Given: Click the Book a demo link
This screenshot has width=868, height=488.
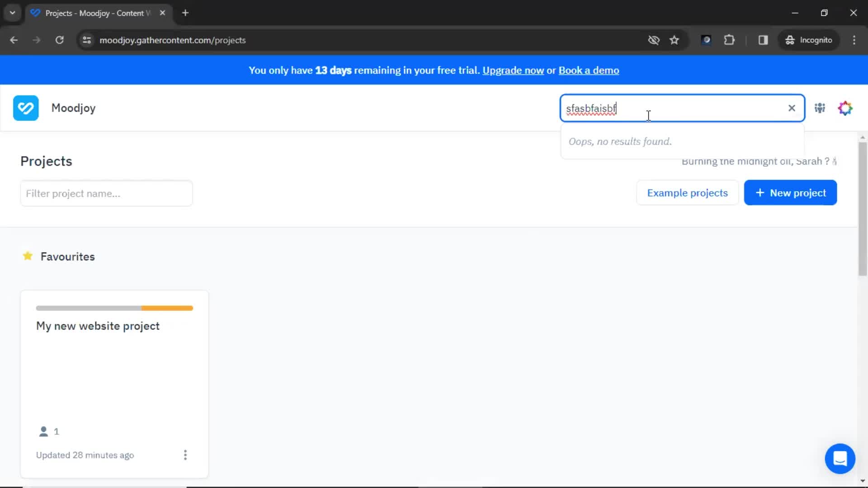Looking at the screenshot, I should coord(589,70).
